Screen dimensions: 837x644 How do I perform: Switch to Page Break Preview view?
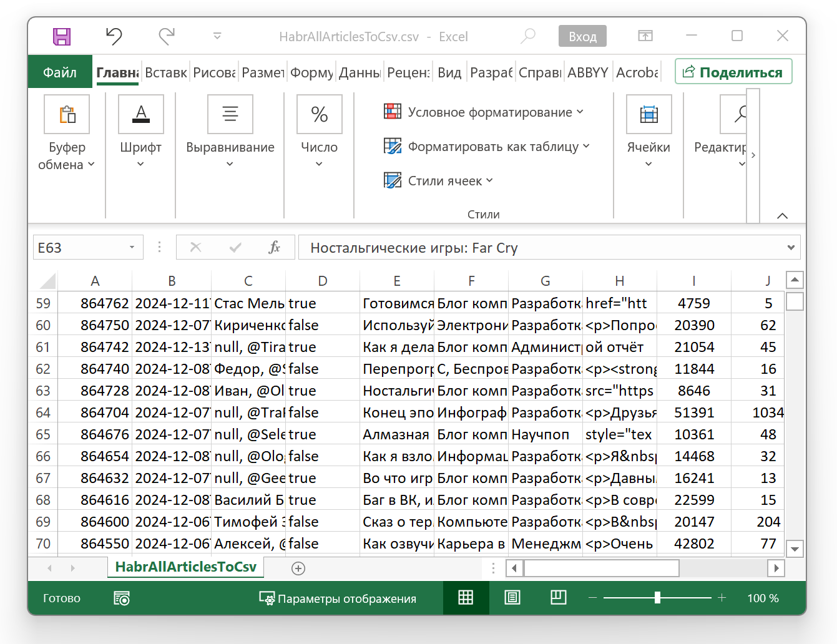[559, 598]
